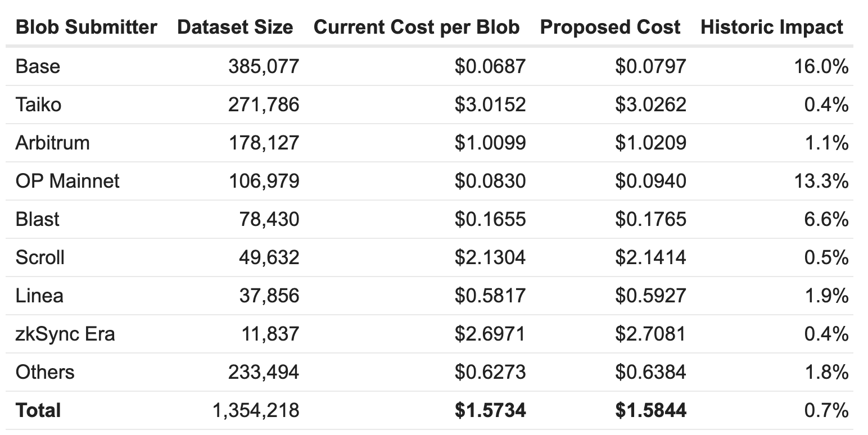Click the Blob Submitter column header
Image resolution: width=868 pixels, height=435 pixels.
click(86, 27)
